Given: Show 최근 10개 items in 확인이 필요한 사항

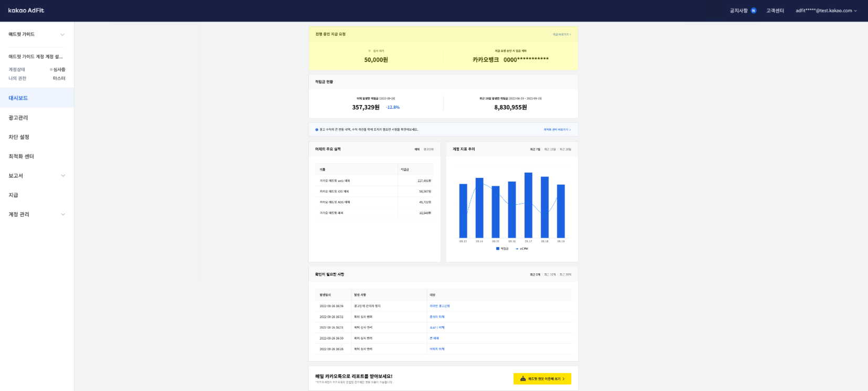Looking at the screenshot, I should [549, 274].
